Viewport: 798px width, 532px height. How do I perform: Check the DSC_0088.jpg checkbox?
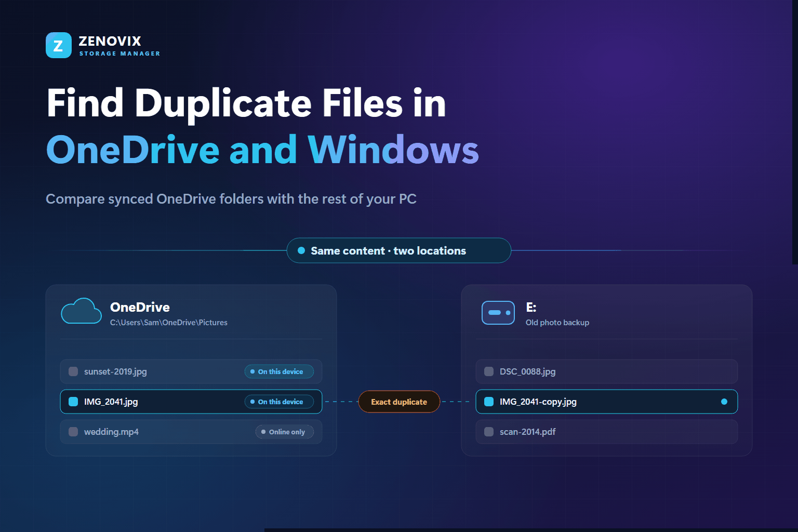489,371
